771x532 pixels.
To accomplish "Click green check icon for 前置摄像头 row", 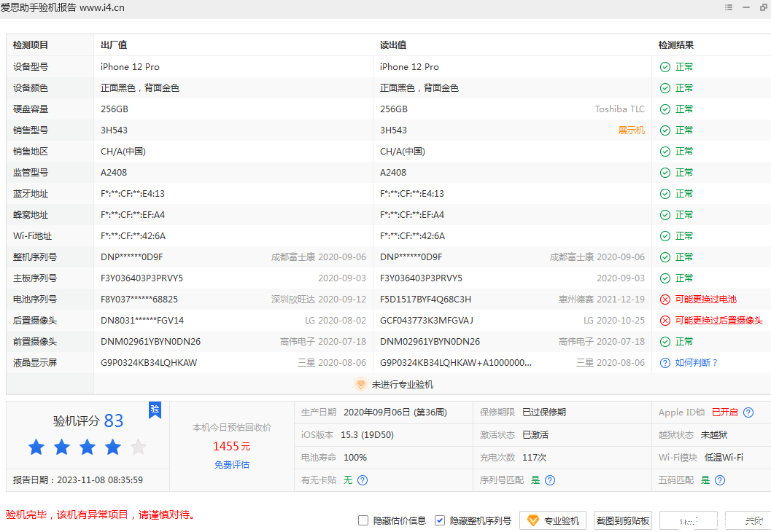I will click(x=665, y=341).
